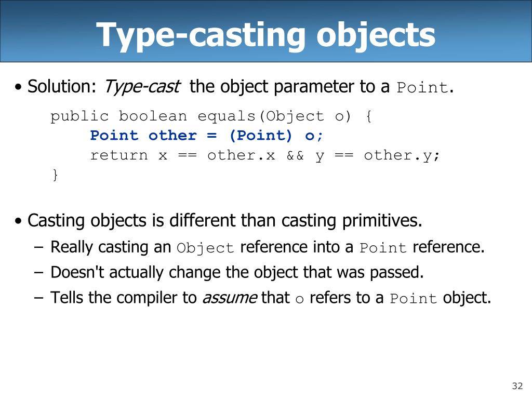Select the word Solution in first bullet

click(59, 86)
